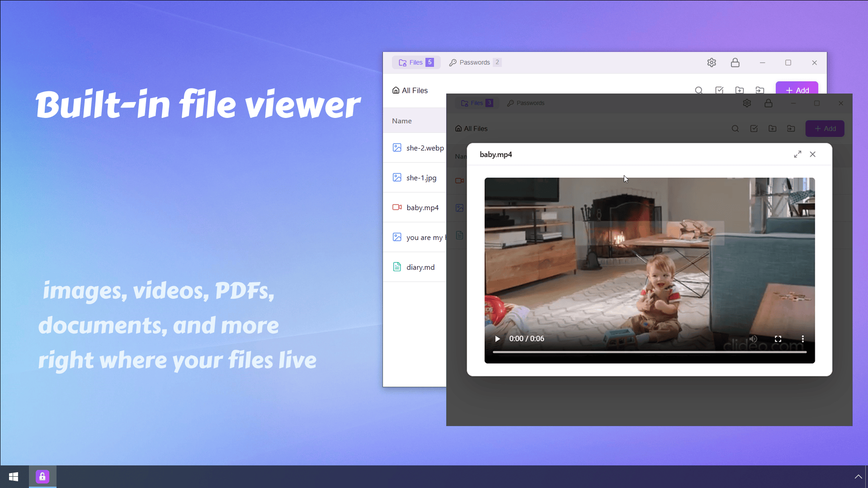The width and height of the screenshot is (868, 488).
Task: Click the video frame in the viewer
Action: pos(650,270)
